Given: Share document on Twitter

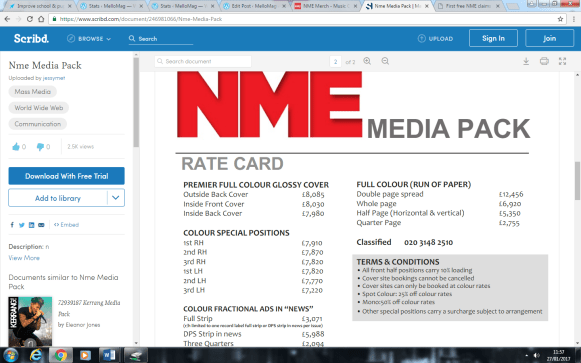Looking at the screenshot, I should [21, 225].
